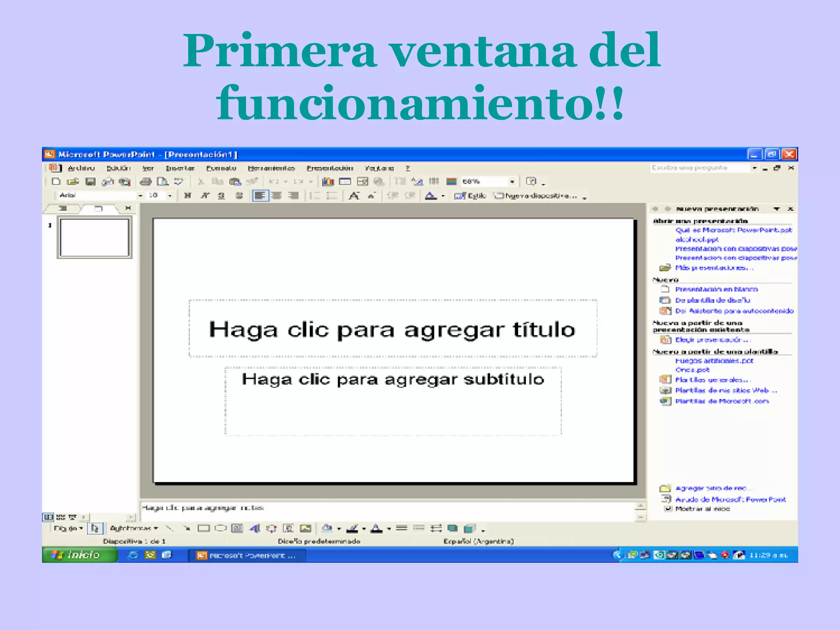Viewport: 840px width, 630px height.
Task: Click the Open folder toolbar icon
Action: pyautogui.click(x=73, y=181)
